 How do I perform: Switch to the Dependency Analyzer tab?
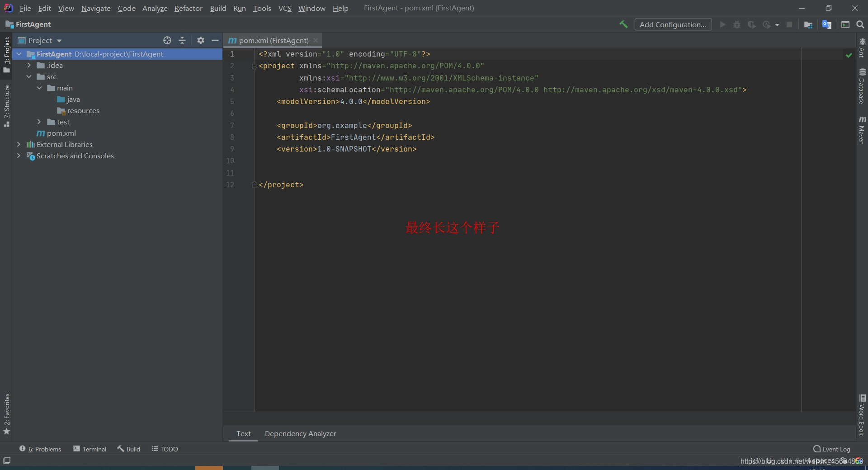(301, 433)
